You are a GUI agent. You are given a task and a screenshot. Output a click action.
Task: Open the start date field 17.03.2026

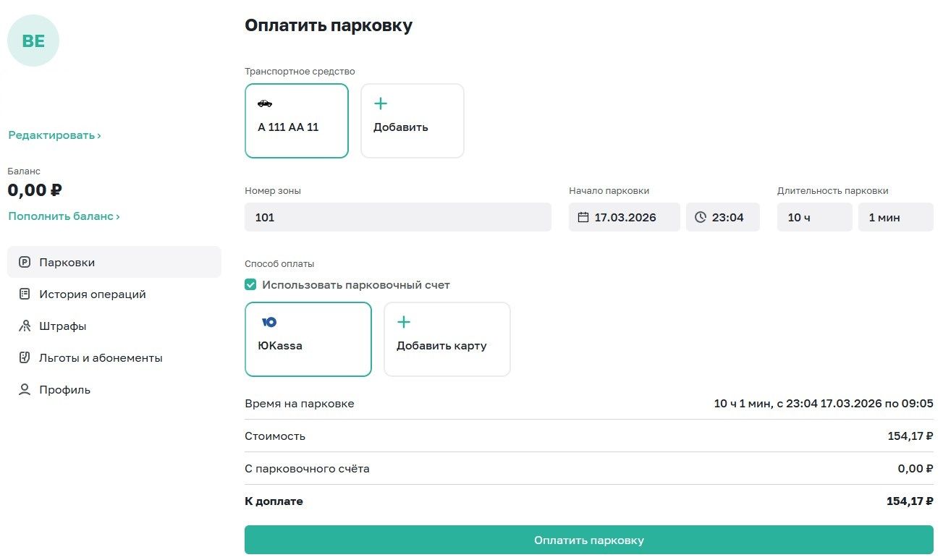click(x=625, y=217)
